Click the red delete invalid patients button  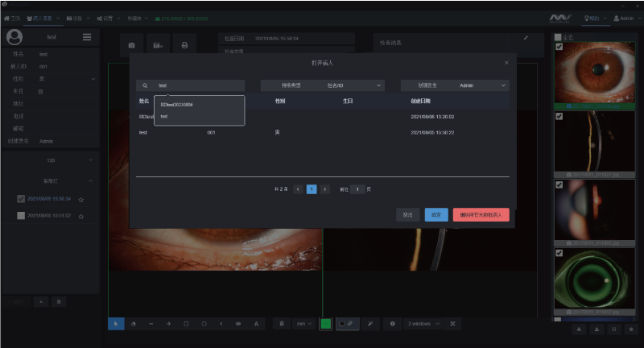coord(481,215)
